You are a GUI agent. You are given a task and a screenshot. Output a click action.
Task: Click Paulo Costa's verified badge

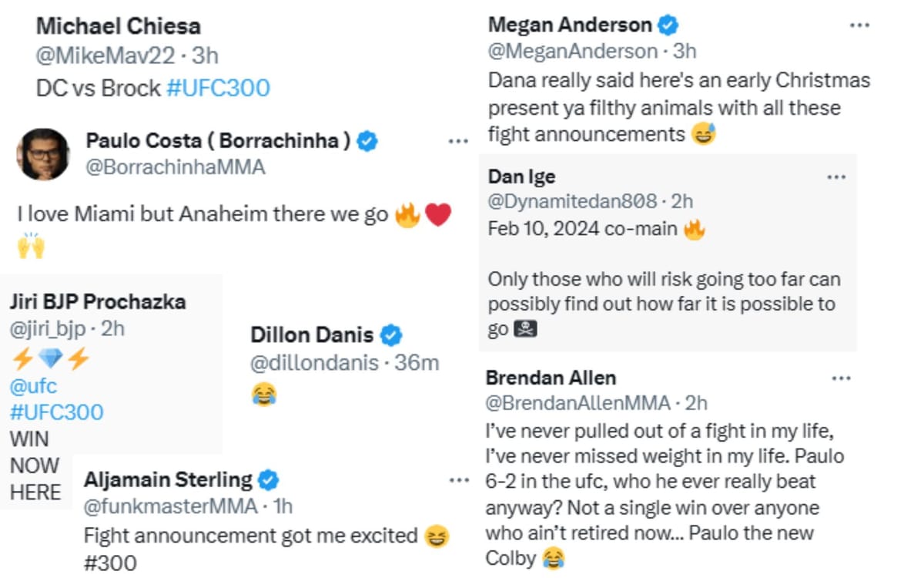pyautogui.click(x=367, y=141)
